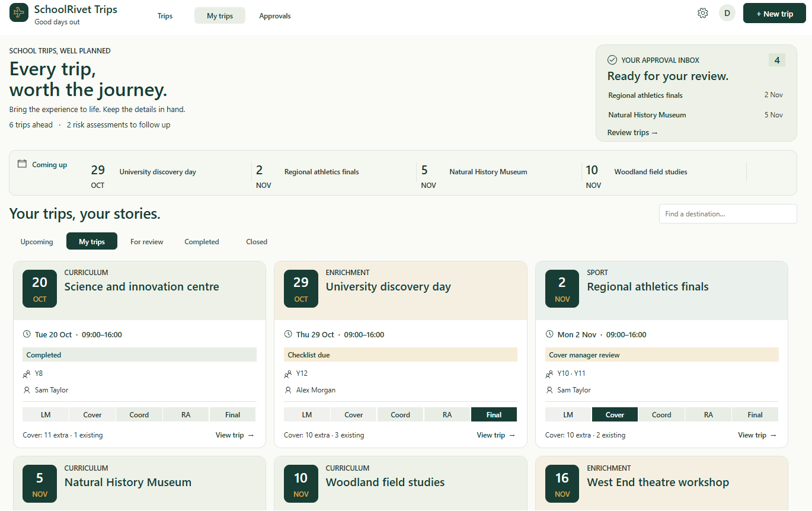Click person icon on Science and innovation centre card
The width and height of the screenshot is (812, 511).
click(27, 390)
